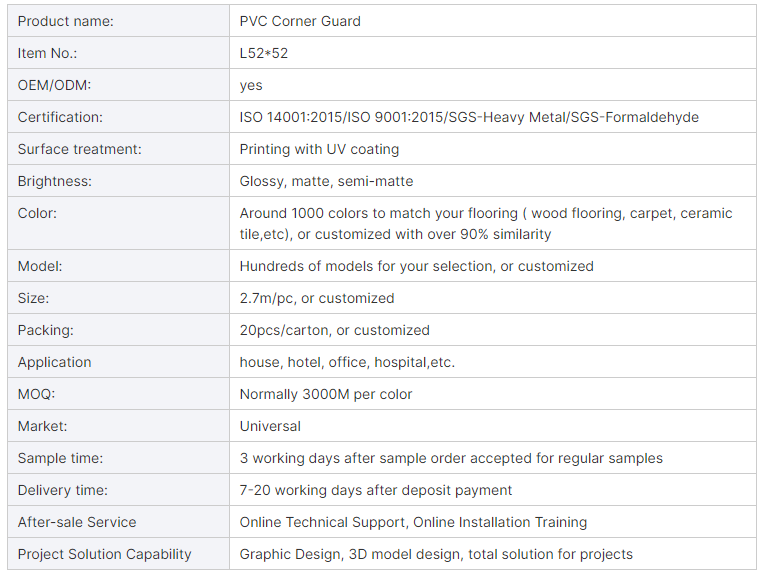The width and height of the screenshot is (763, 573).
Task: Click "Printing with UV coating" text
Action: point(319,149)
